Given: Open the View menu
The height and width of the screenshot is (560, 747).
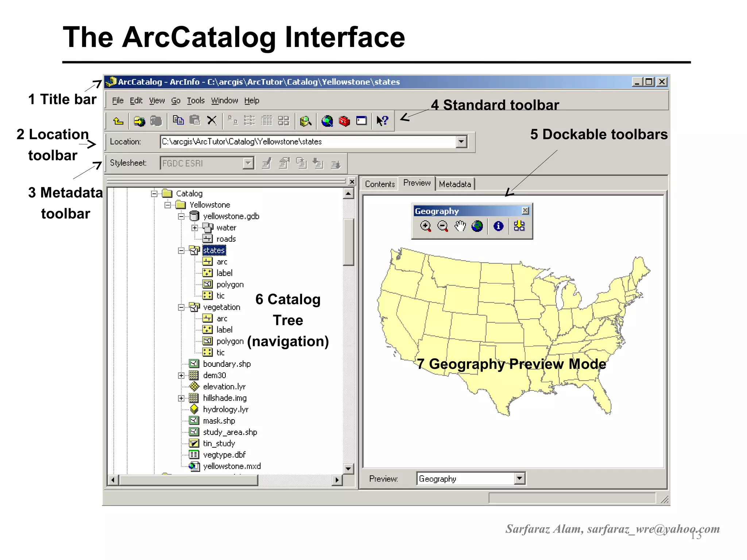Looking at the screenshot, I should tap(157, 101).
